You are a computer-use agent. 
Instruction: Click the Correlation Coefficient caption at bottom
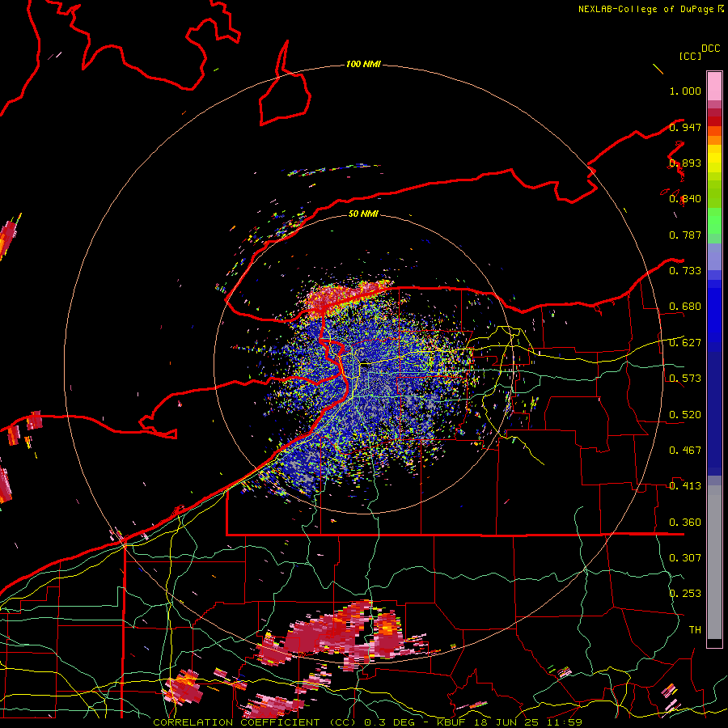tap(367, 722)
